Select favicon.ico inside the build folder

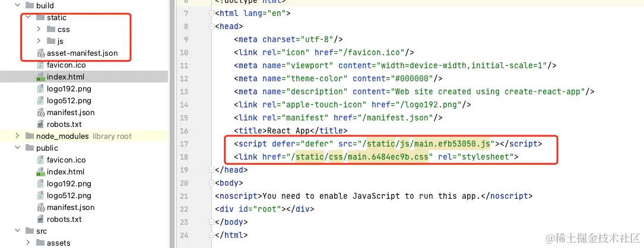pyautogui.click(x=66, y=65)
